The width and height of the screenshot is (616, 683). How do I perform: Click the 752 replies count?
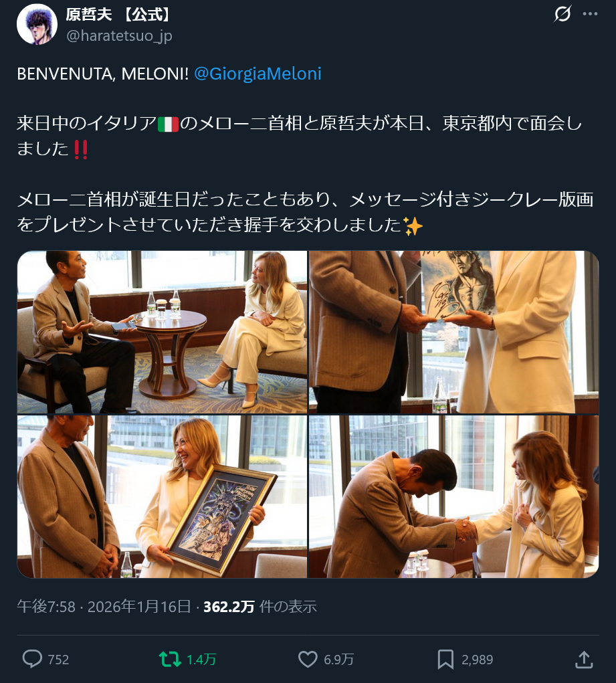point(58,660)
